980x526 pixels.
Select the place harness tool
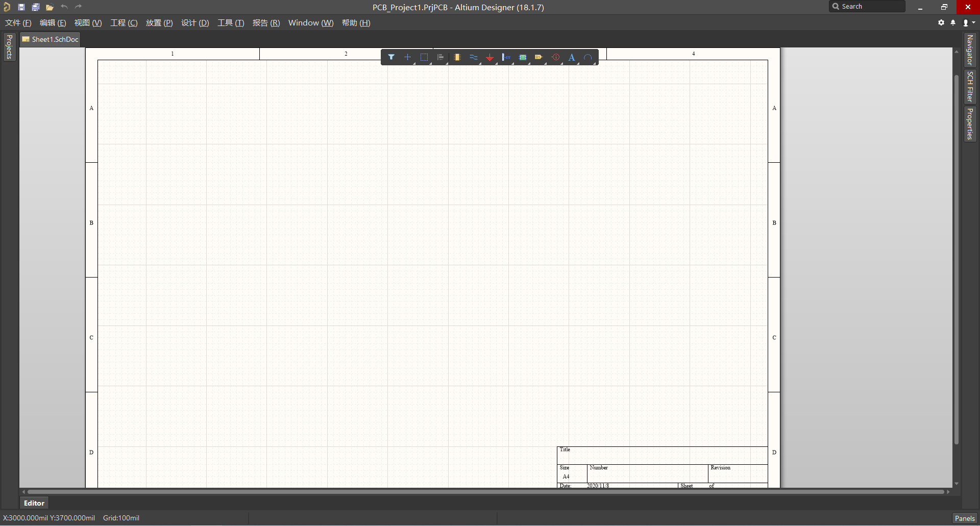coord(506,57)
